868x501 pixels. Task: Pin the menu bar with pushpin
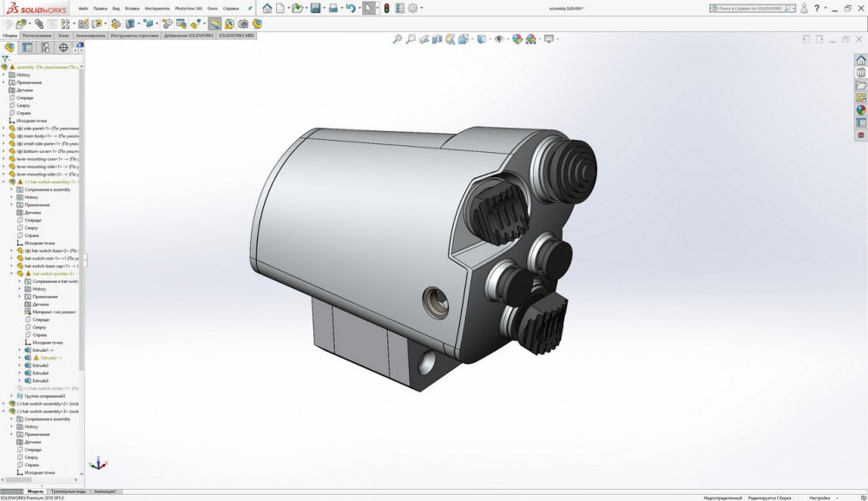click(249, 8)
